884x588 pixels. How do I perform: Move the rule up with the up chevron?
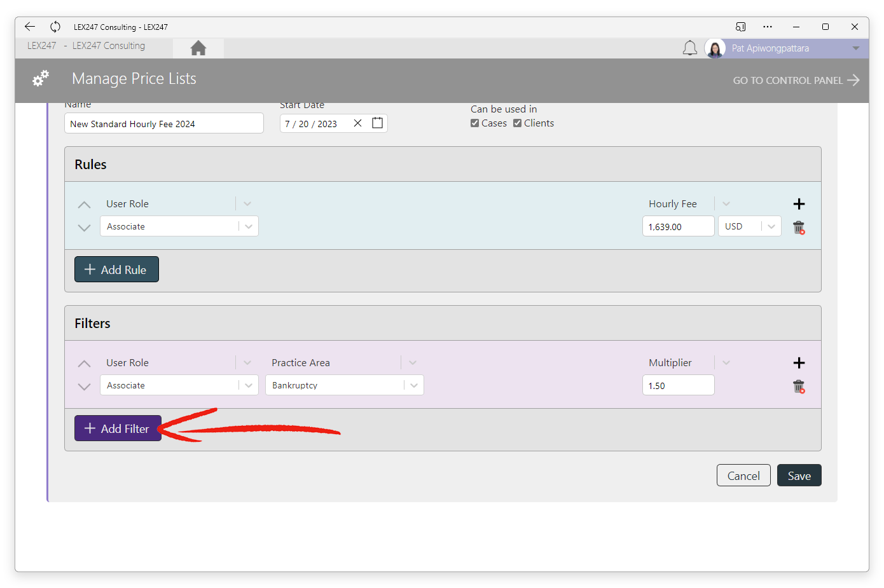point(84,205)
